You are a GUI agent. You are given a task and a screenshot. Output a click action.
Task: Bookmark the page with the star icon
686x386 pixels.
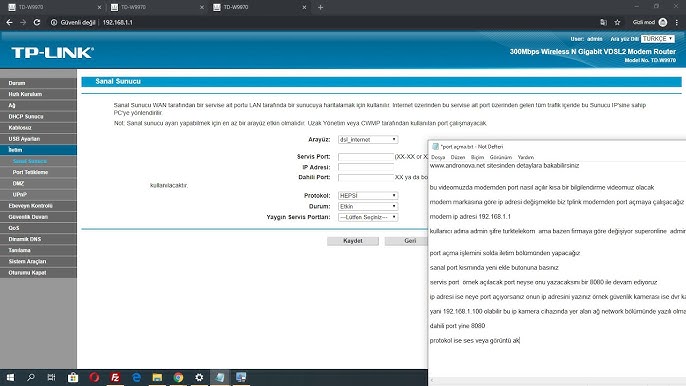coord(617,22)
